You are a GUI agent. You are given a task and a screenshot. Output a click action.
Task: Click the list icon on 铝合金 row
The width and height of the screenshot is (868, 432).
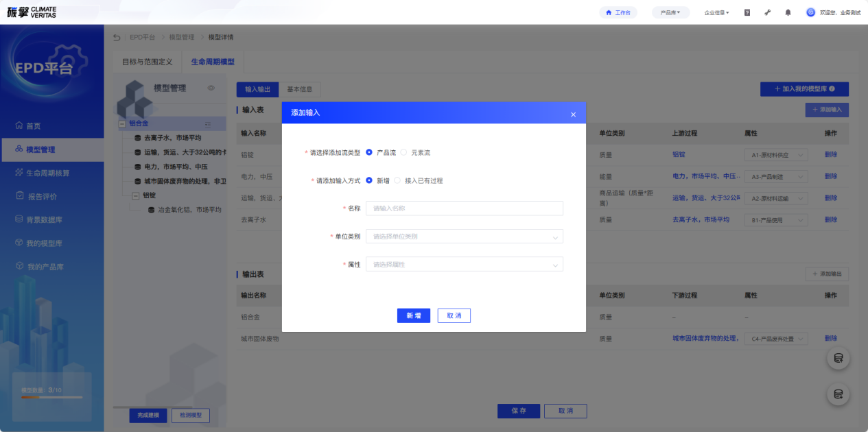208,124
